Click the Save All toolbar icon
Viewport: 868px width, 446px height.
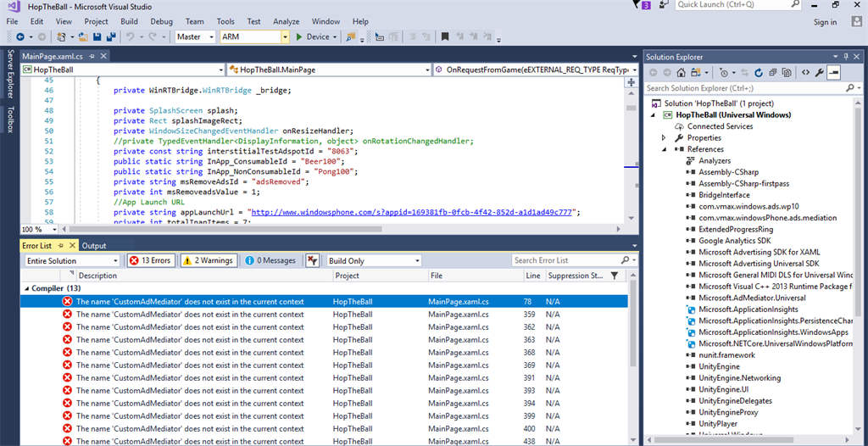click(111, 36)
